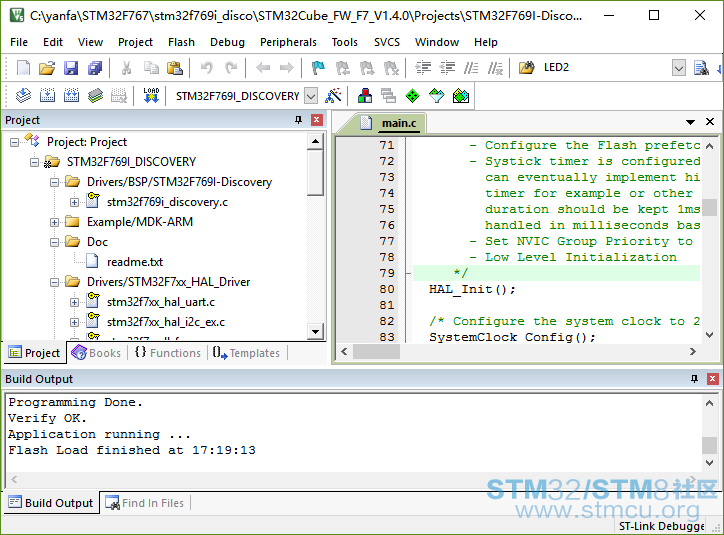Click the Build Output vertical scrollbar thumb

click(x=709, y=445)
